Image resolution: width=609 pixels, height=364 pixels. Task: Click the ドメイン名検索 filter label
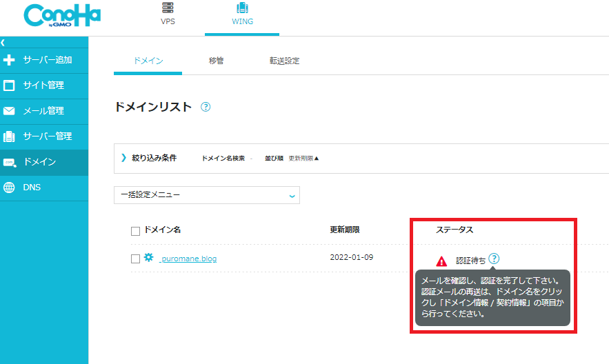[223, 159]
